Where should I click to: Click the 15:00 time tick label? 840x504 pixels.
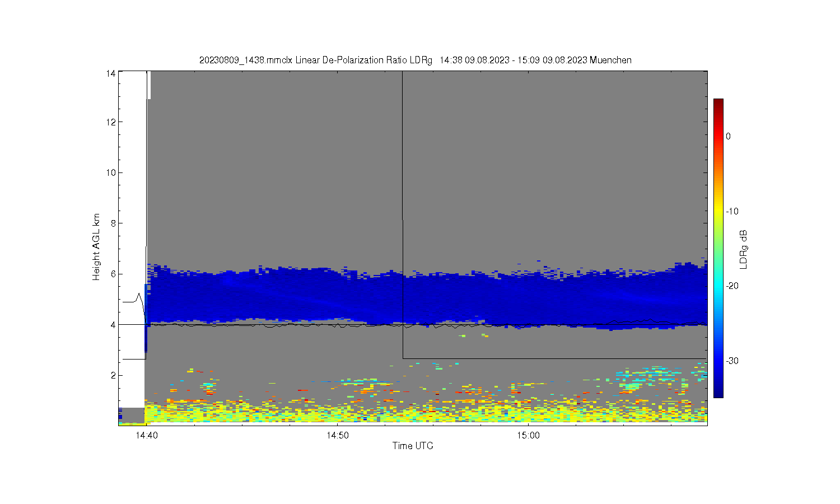[x=528, y=435]
